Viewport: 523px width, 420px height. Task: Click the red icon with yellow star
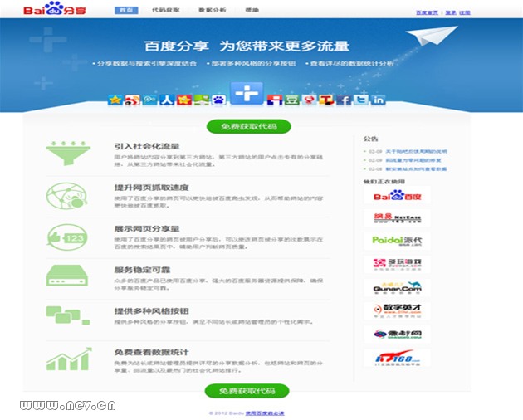coord(184,100)
